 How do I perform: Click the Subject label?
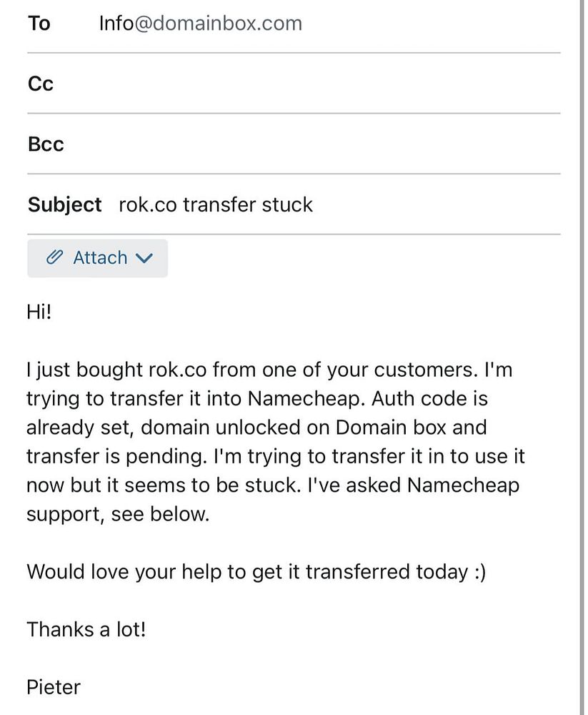pyautogui.click(x=64, y=204)
